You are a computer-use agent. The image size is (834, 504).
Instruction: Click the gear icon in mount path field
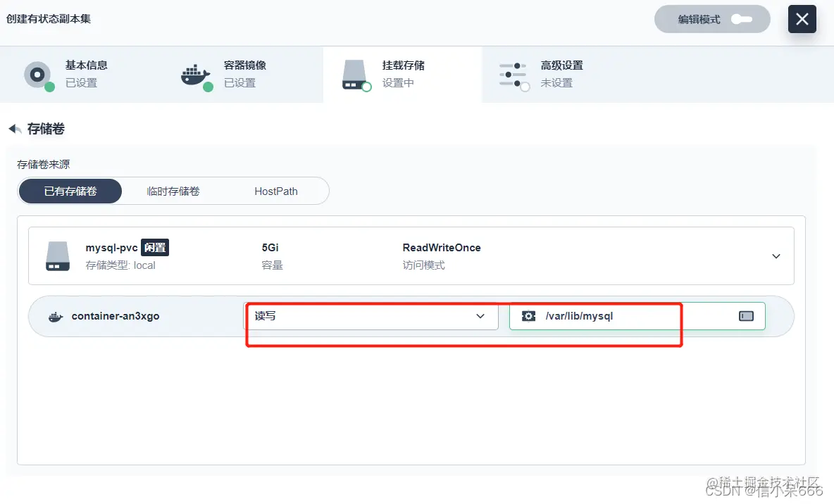point(528,316)
